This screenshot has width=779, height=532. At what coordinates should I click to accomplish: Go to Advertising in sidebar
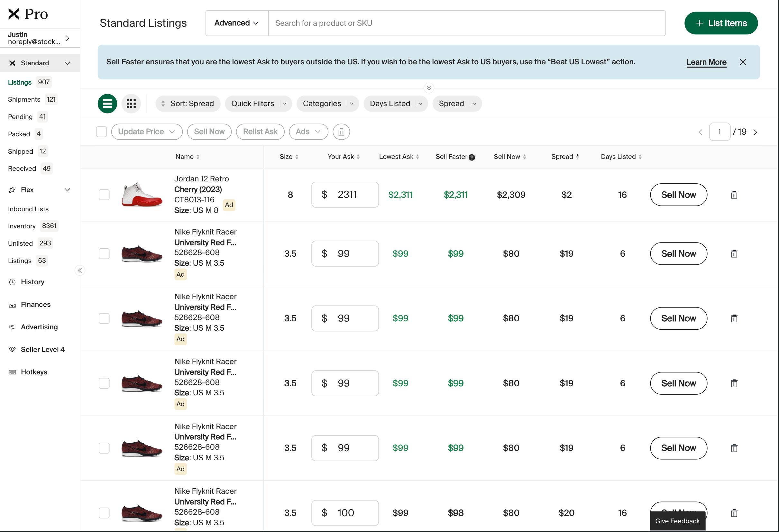pyautogui.click(x=39, y=327)
